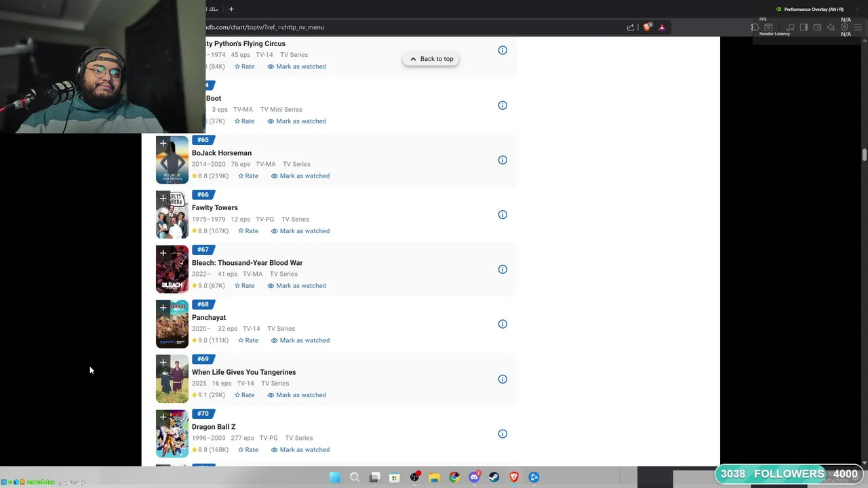Image resolution: width=868 pixels, height=488 pixels.
Task: Click the Dragon Ball Z poster thumbnail
Action: tap(172, 434)
